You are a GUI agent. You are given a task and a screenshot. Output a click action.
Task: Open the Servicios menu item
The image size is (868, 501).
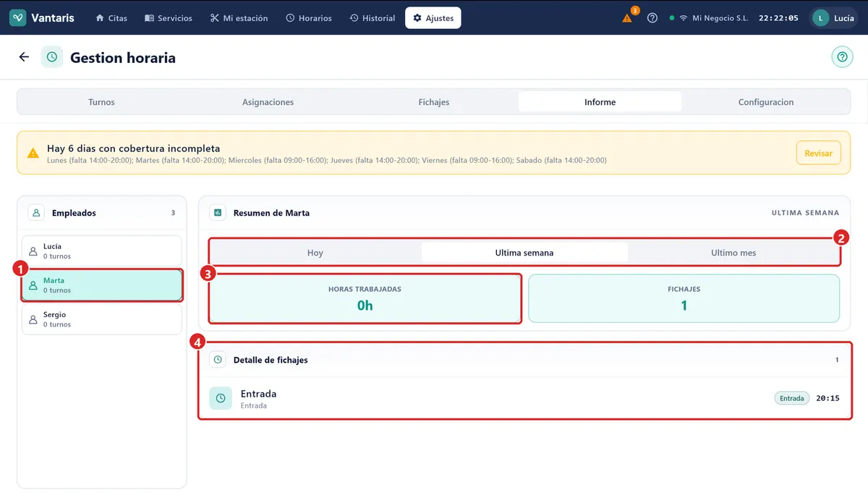[169, 18]
